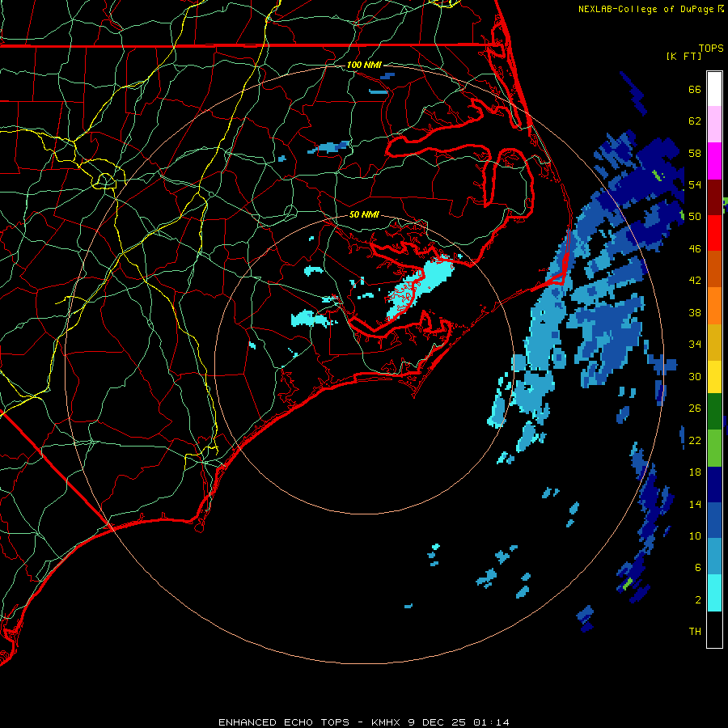Click the 2 legend value

click(x=698, y=600)
